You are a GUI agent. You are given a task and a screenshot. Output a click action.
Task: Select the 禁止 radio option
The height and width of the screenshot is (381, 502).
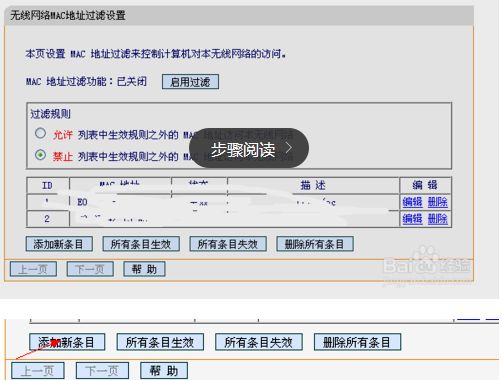point(40,155)
